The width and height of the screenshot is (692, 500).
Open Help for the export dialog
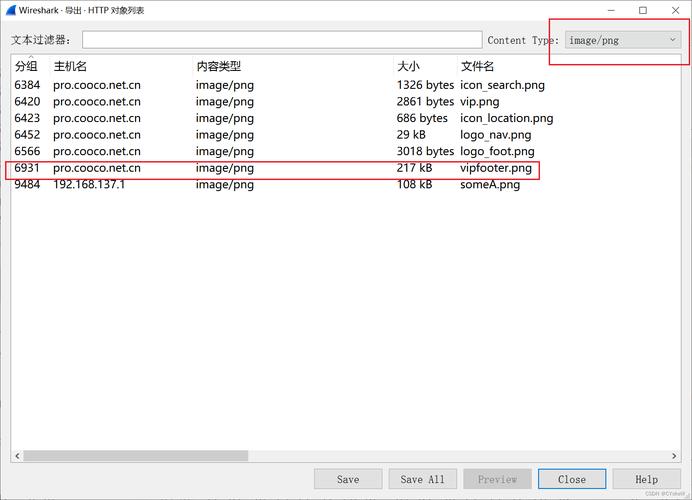click(x=647, y=479)
